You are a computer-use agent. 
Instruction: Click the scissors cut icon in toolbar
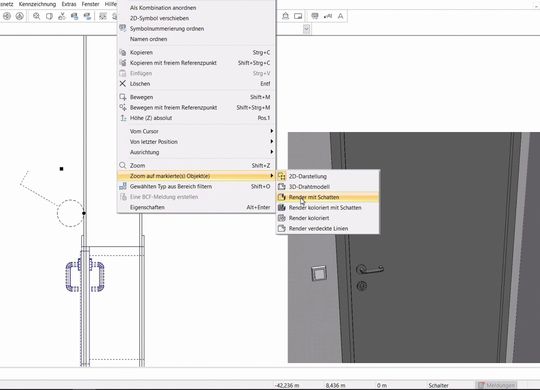point(62,16)
